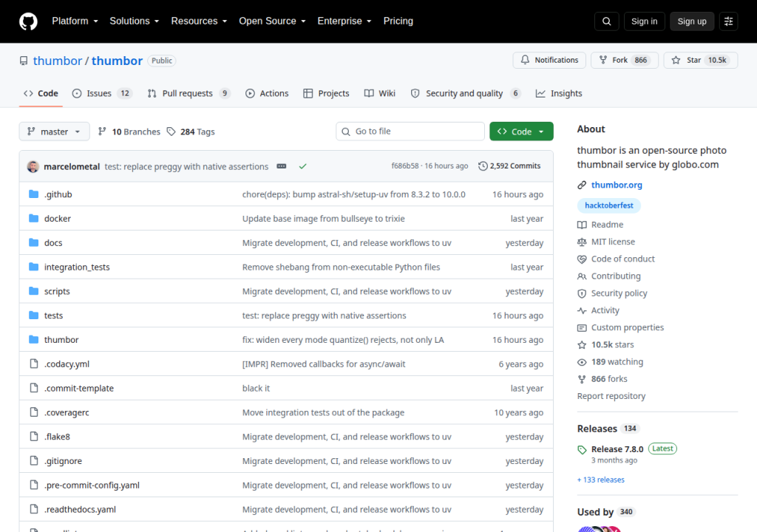Viewport: 757px width, 532px height.
Task: Click the Sign up button
Action: (x=692, y=21)
